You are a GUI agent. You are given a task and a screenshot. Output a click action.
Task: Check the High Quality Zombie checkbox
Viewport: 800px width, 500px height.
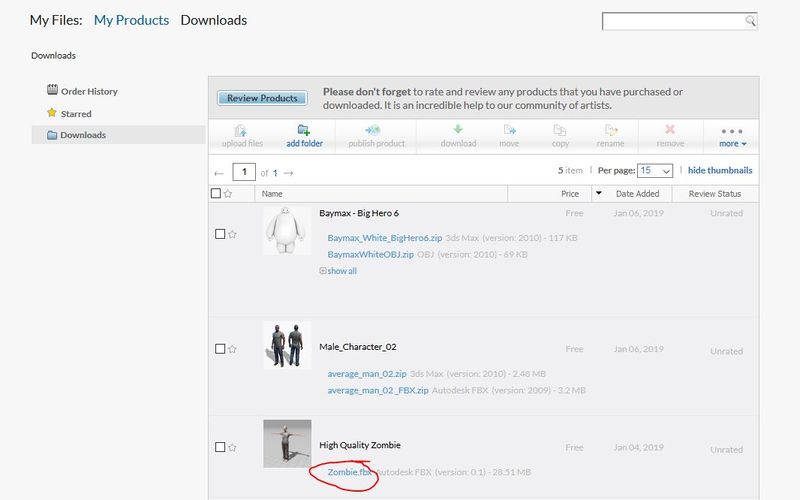click(x=220, y=447)
